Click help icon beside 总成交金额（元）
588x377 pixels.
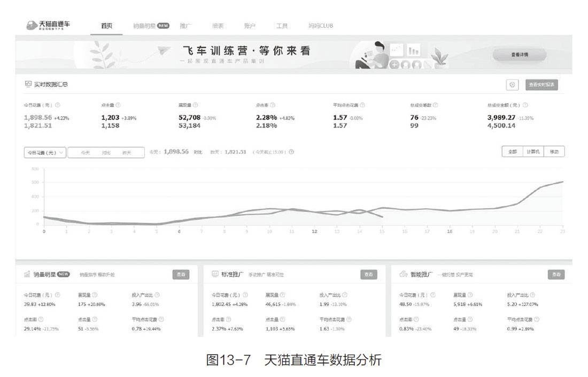[x=525, y=105]
